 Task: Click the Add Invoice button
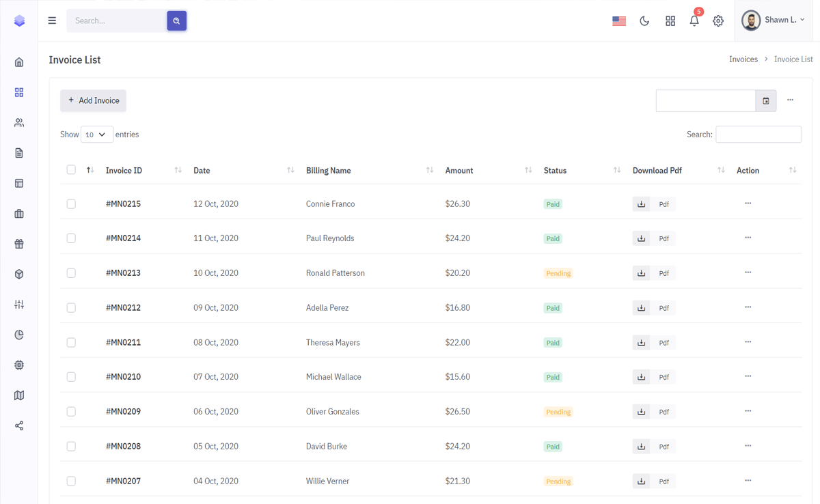pos(94,100)
